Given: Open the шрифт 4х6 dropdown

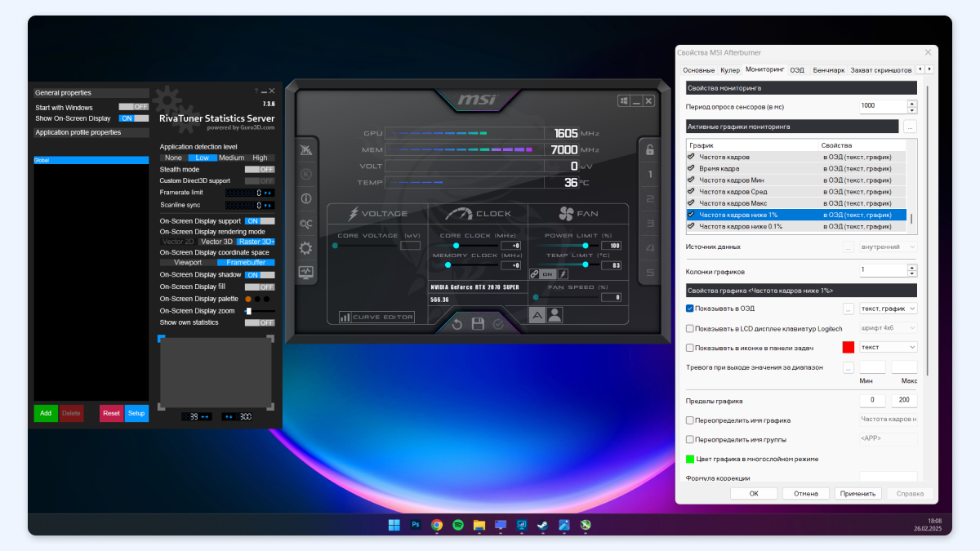Looking at the screenshot, I should (x=888, y=328).
